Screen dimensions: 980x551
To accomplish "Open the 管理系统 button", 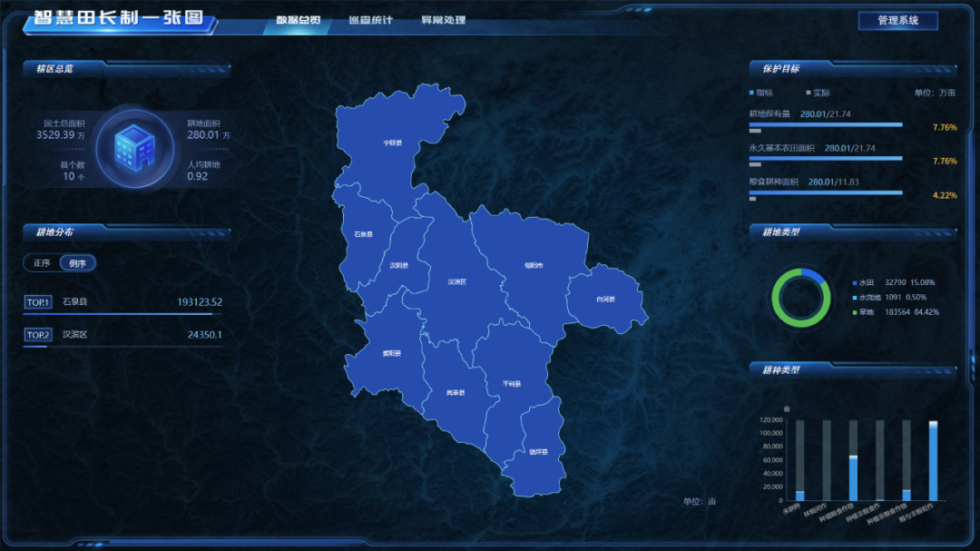I will (898, 21).
